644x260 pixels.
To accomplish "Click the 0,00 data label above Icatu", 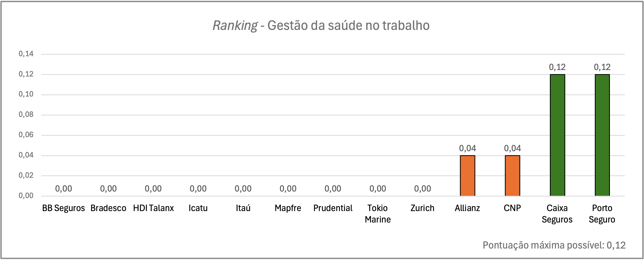I will coord(198,189).
